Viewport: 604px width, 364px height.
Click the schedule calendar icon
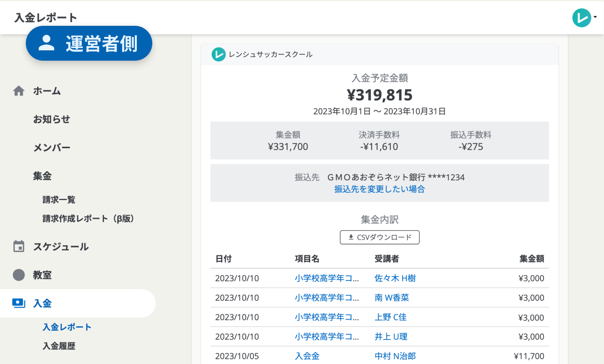(x=19, y=247)
